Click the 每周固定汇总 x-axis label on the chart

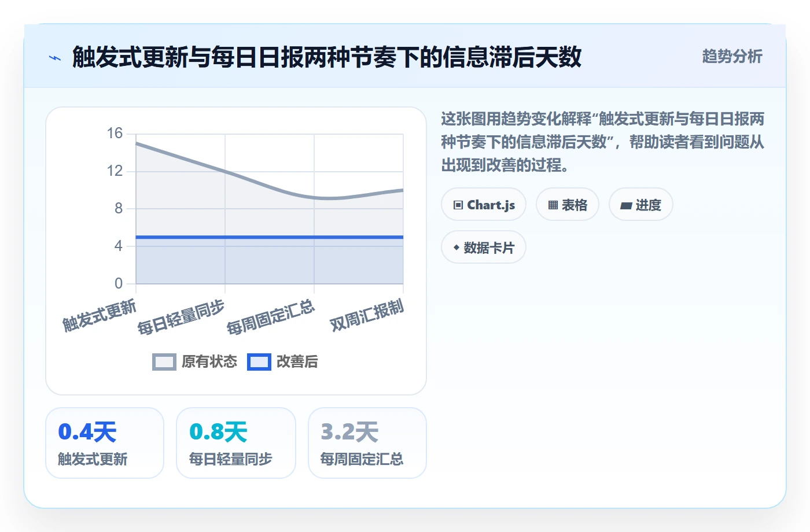pos(271,317)
